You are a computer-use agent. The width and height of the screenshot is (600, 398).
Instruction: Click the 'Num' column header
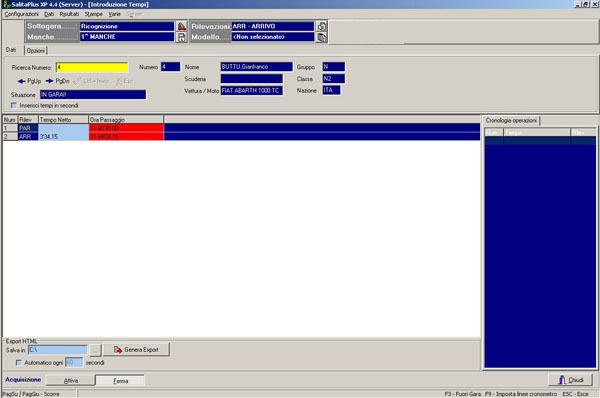click(x=10, y=120)
